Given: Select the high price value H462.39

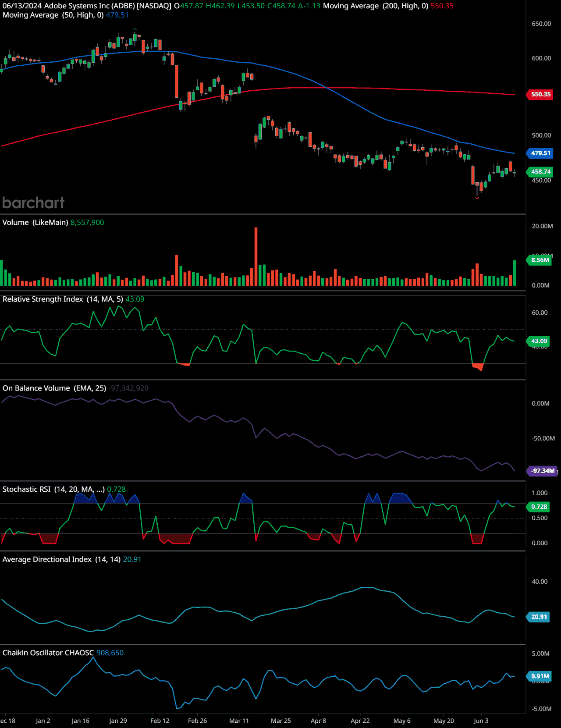Looking at the screenshot, I should coord(220,6).
